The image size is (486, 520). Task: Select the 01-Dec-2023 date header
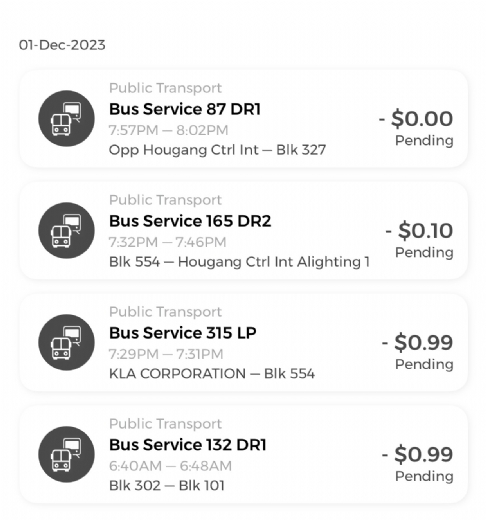point(62,45)
